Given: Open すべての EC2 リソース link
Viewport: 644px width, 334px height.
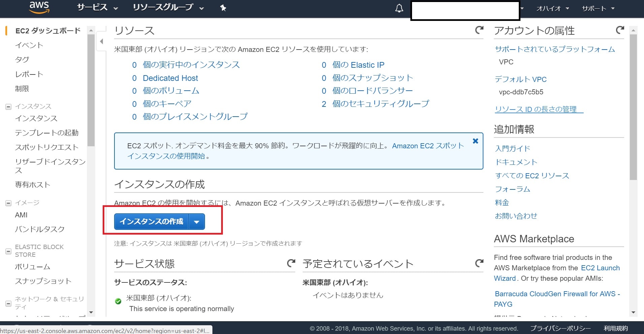Looking at the screenshot, I should (x=532, y=176).
